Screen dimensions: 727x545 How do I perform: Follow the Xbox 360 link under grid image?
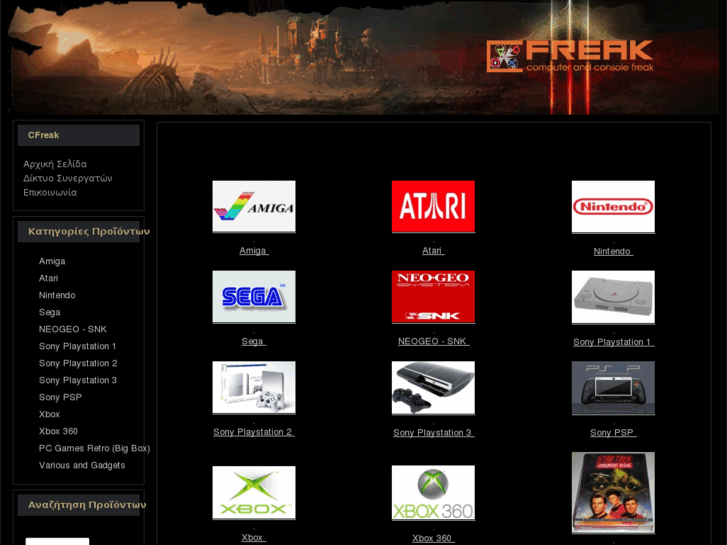433,538
